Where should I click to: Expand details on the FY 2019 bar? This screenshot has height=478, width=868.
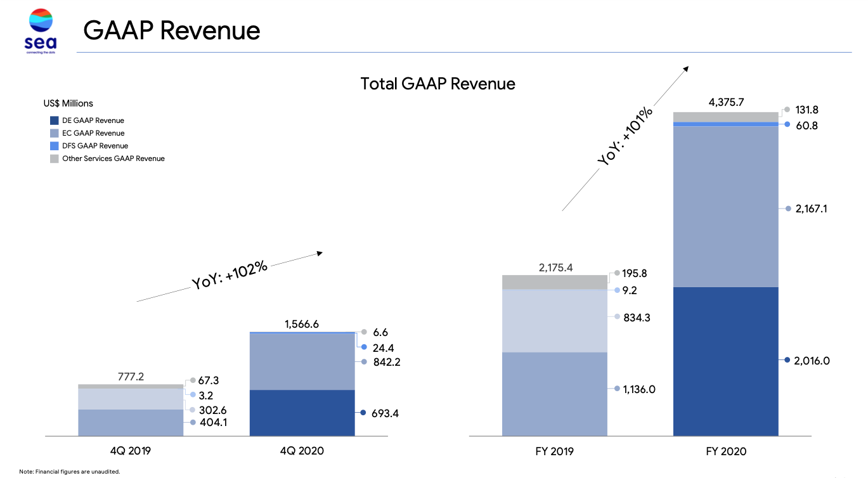tap(555, 355)
